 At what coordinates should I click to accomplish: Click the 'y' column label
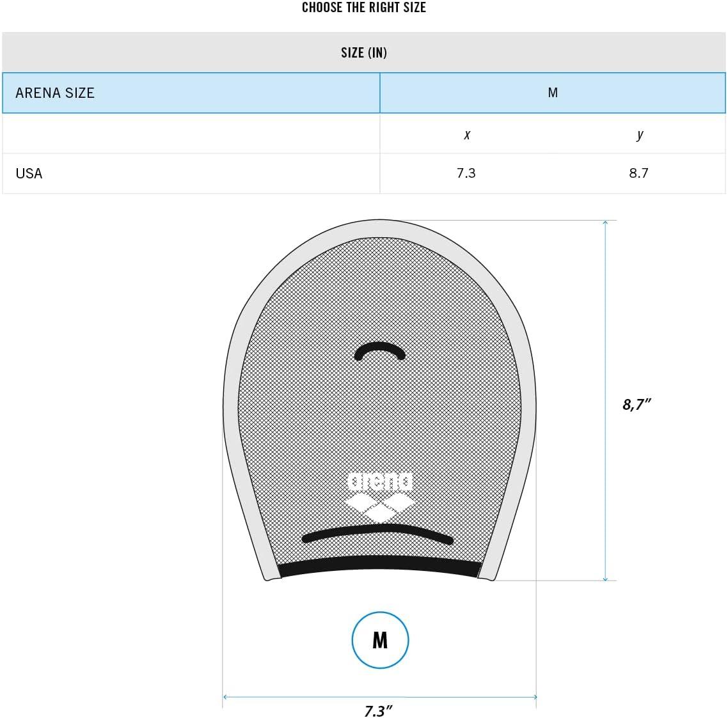pyautogui.click(x=640, y=134)
